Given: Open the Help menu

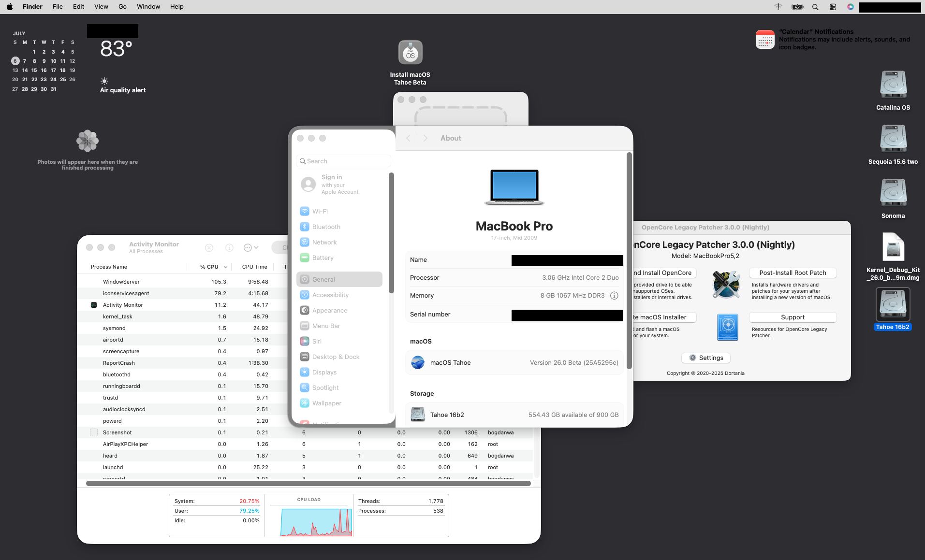Looking at the screenshot, I should 176,7.
